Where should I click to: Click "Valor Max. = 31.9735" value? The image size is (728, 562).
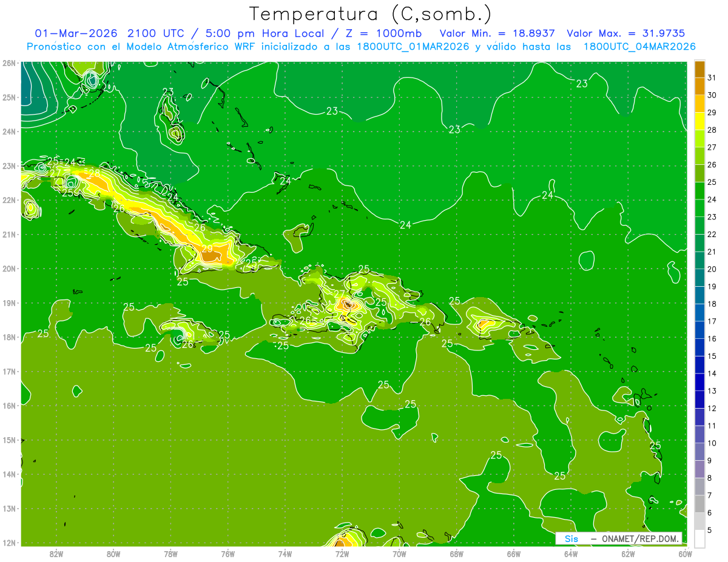[626, 33]
